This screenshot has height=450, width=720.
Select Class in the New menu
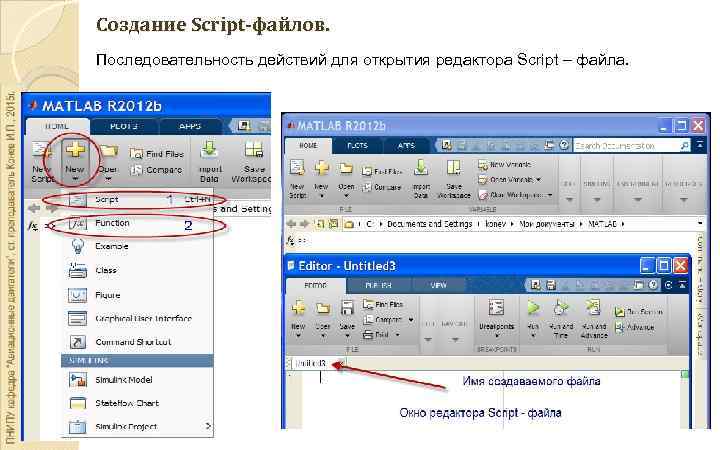(138, 270)
